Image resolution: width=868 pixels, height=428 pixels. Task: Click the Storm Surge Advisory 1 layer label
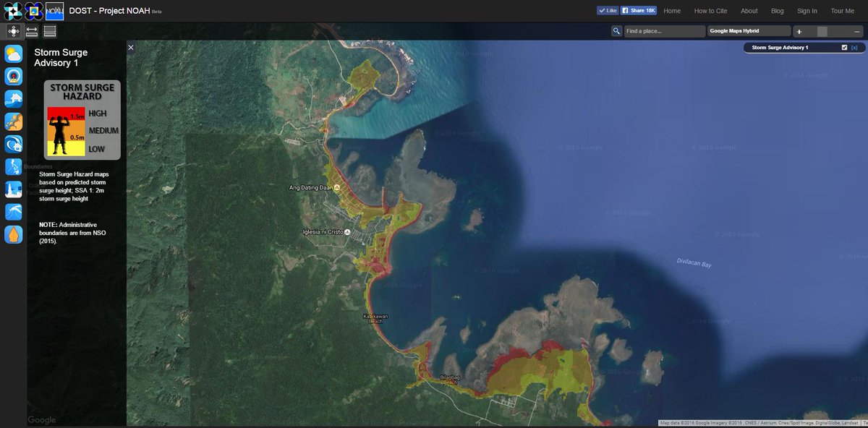pos(780,48)
